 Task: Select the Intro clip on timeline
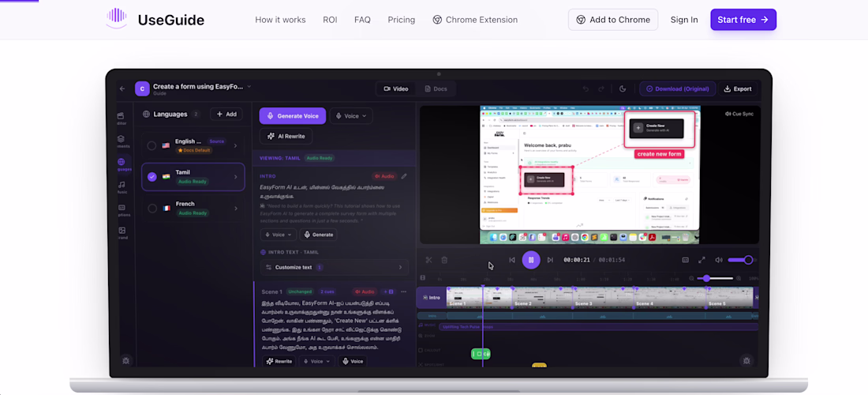click(x=431, y=298)
